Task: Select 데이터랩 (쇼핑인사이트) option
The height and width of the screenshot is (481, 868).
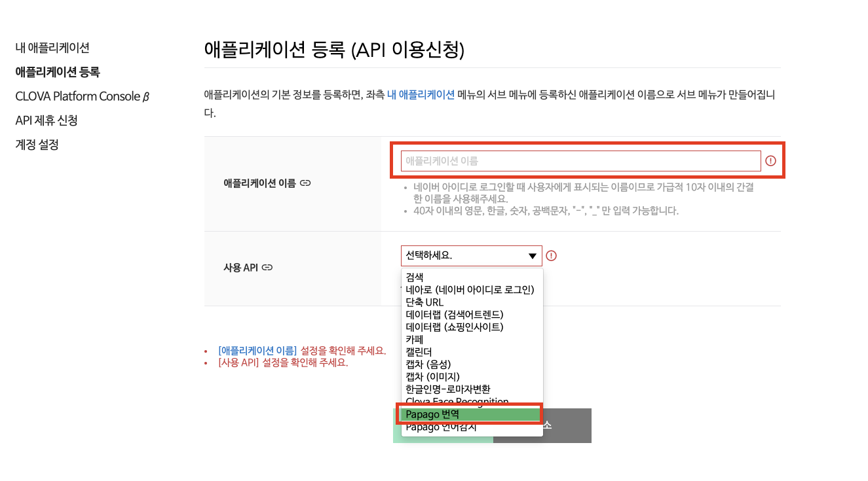Action: click(x=472, y=327)
